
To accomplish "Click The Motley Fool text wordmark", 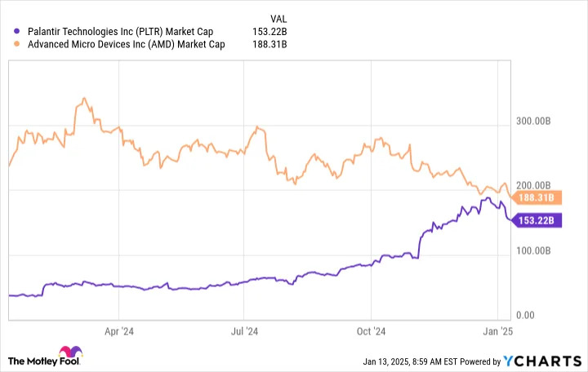I will click(44, 361).
